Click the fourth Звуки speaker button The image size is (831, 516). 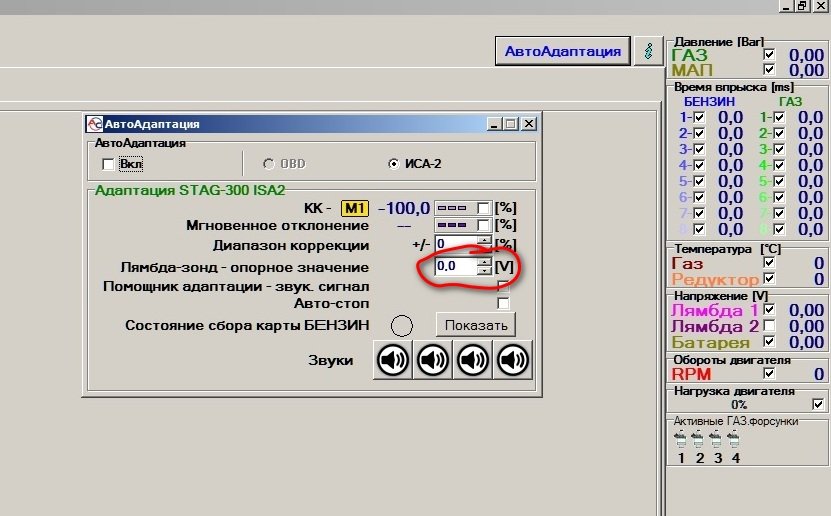[513, 360]
